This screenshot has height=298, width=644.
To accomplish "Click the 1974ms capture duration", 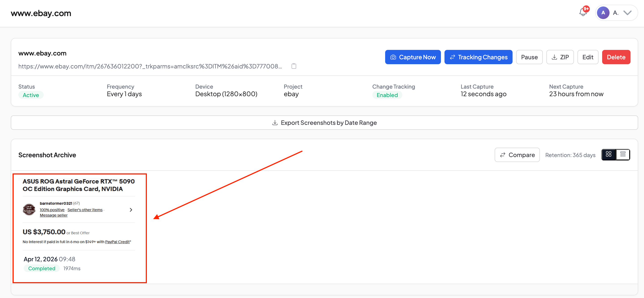I will coord(72,268).
